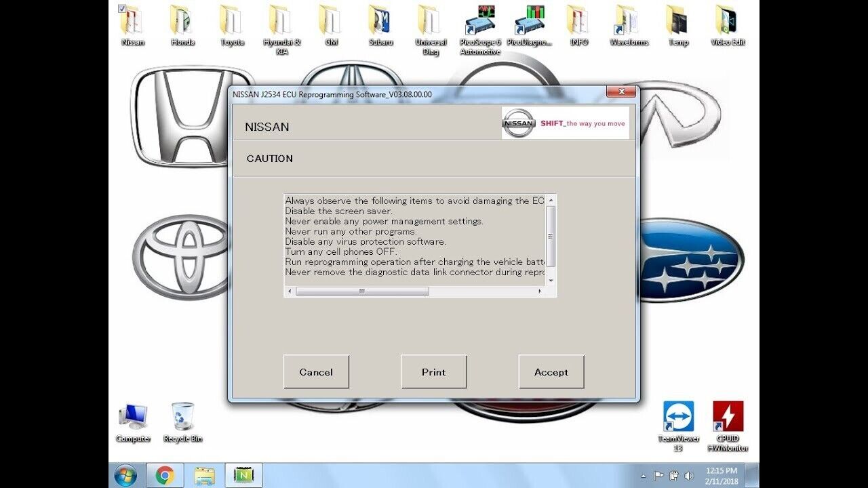Launch PicoScope 6 Automotive shortcut
This screenshot has height=488, width=868.
coord(480,30)
